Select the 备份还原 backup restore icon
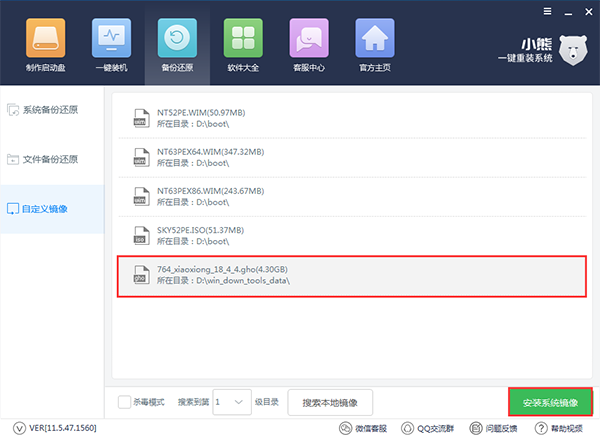 [177, 38]
